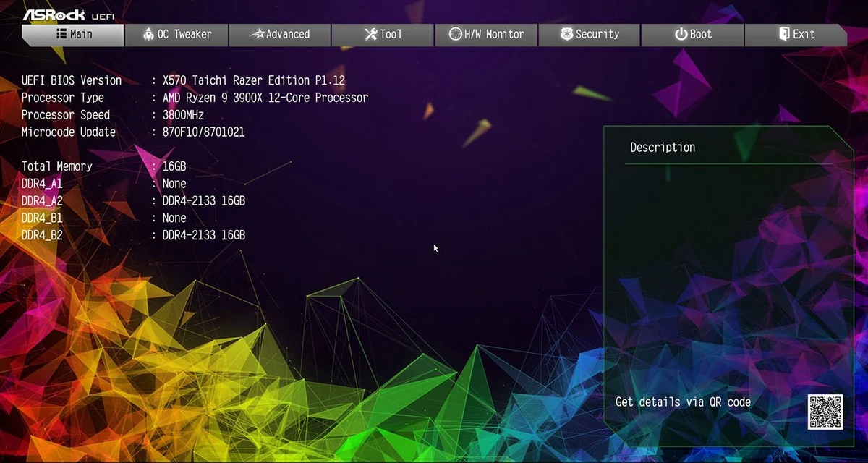Click the star icon on Advanced

tap(257, 34)
